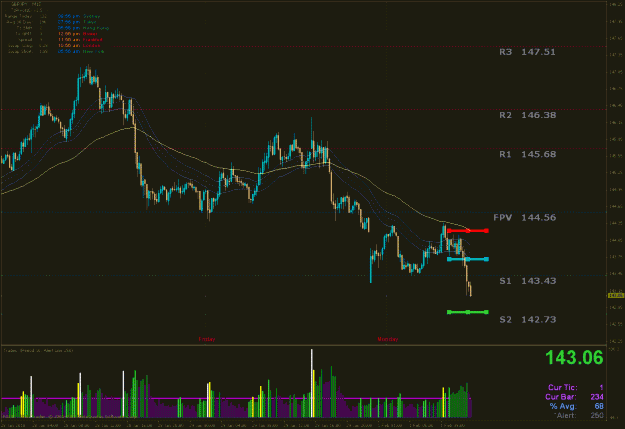
Task: Click the S2 142.73 support label
Action: pos(527,319)
